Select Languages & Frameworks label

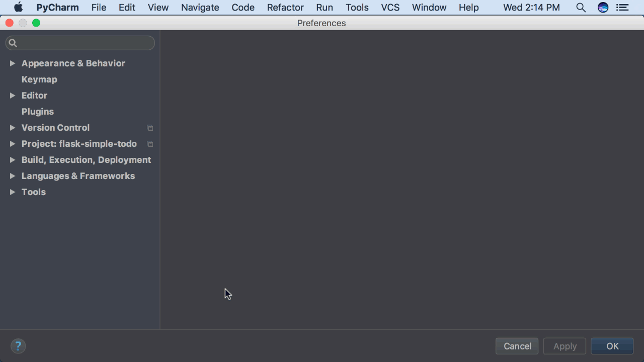click(x=78, y=176)
